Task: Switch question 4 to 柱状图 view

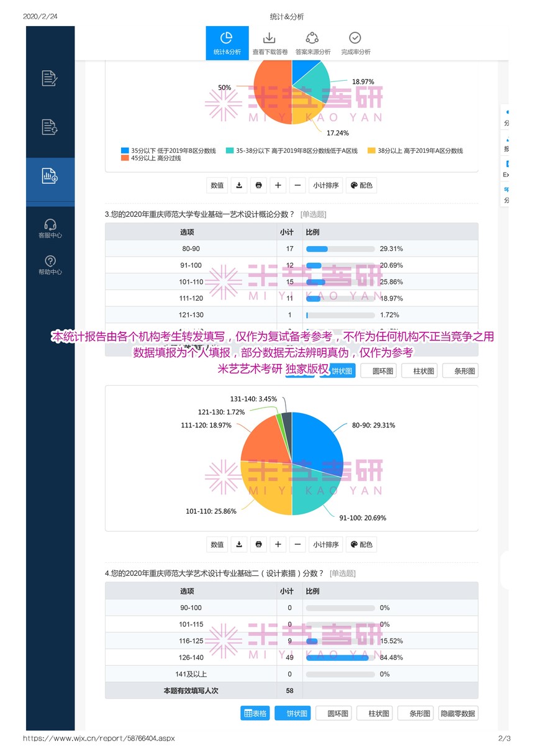Action: coord(374,714)
